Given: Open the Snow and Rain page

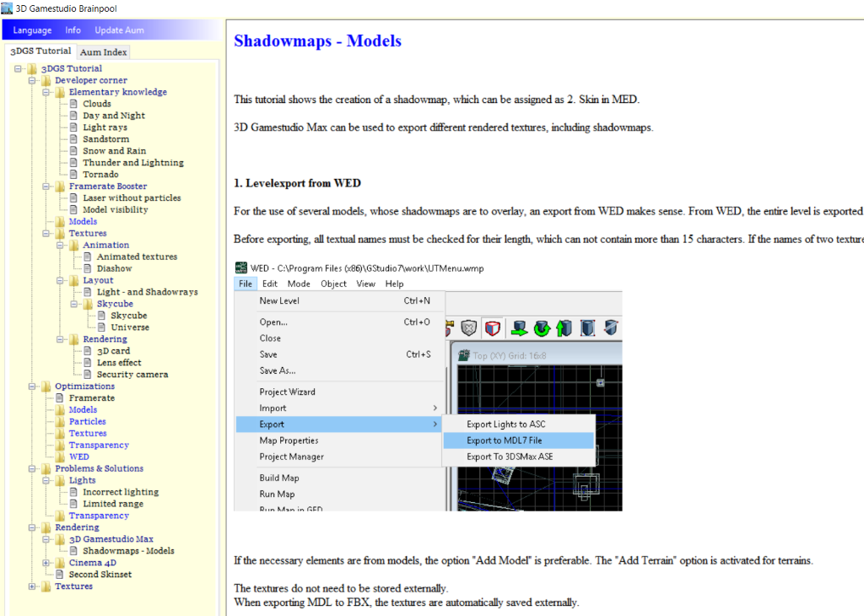Looking at the screenshot, I should pyautogui.click(x=114, y=151).
